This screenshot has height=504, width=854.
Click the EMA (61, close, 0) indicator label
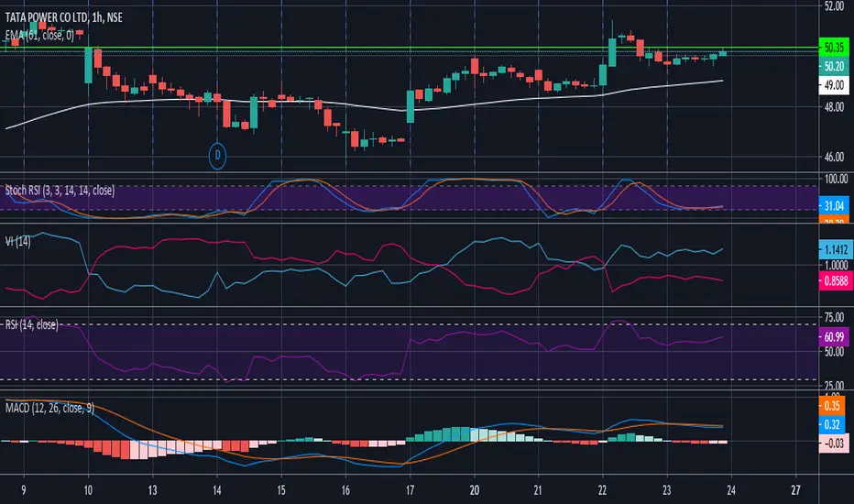point(39,36)
